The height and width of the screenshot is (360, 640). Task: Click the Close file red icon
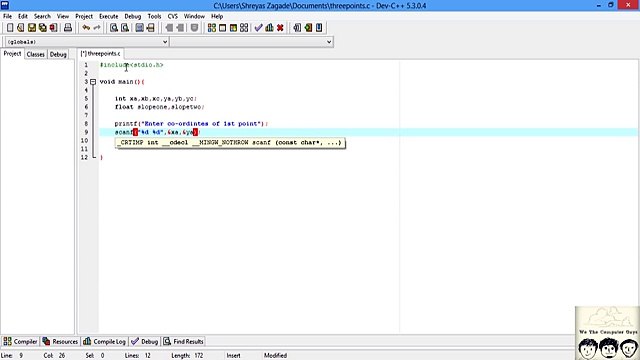(53, 28)
